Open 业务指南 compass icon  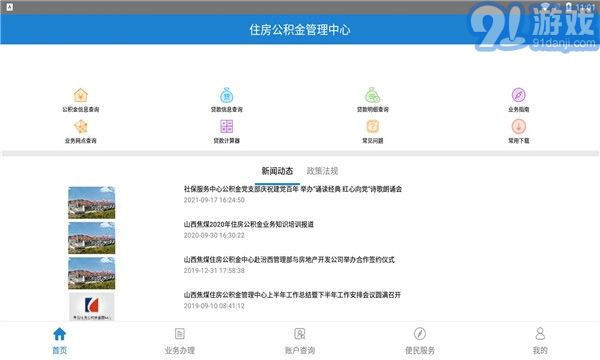click(518, 95)
